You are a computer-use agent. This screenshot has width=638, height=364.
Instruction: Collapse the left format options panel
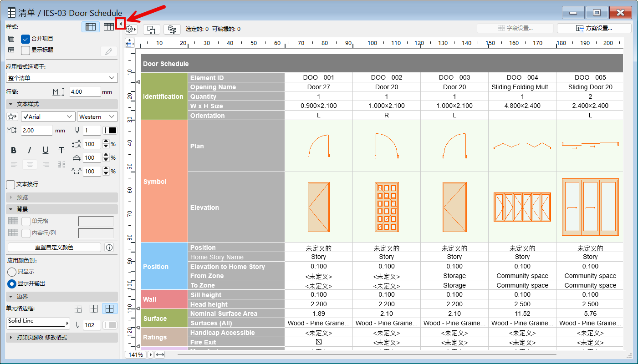click(x=121, y=24)
